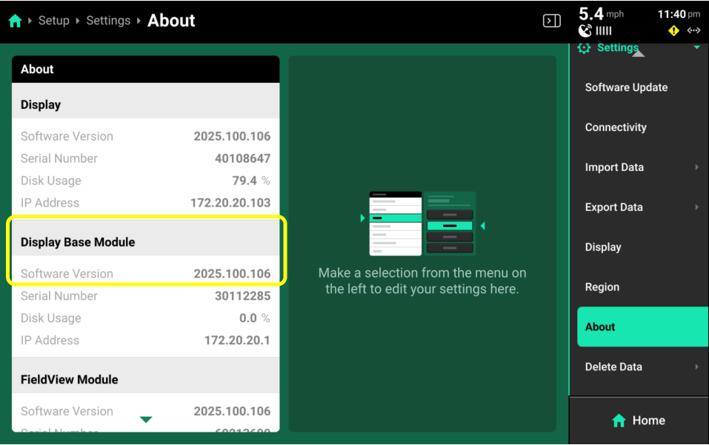Click the About panel title bar
Screen dimensions: 709x445
click(146, 69)
